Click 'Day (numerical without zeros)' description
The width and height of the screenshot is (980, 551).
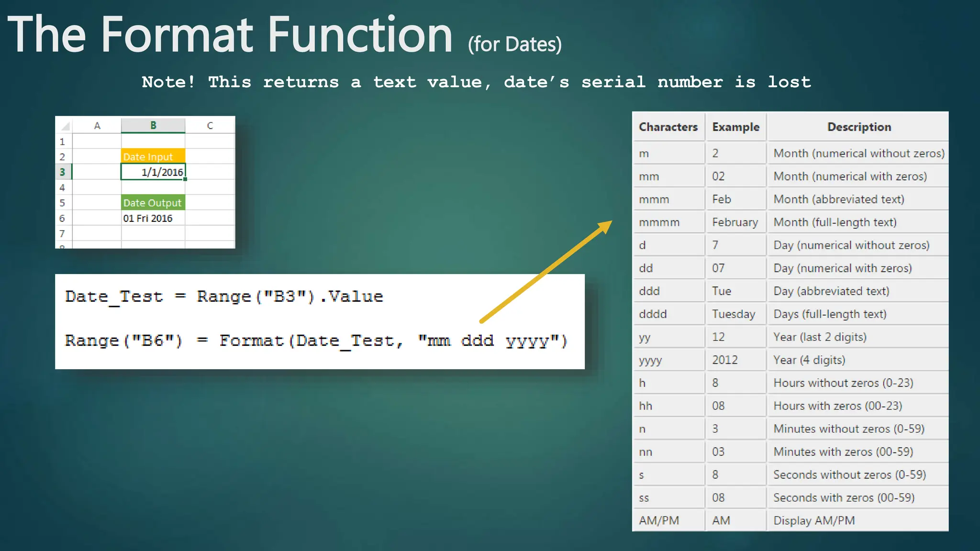859,245
